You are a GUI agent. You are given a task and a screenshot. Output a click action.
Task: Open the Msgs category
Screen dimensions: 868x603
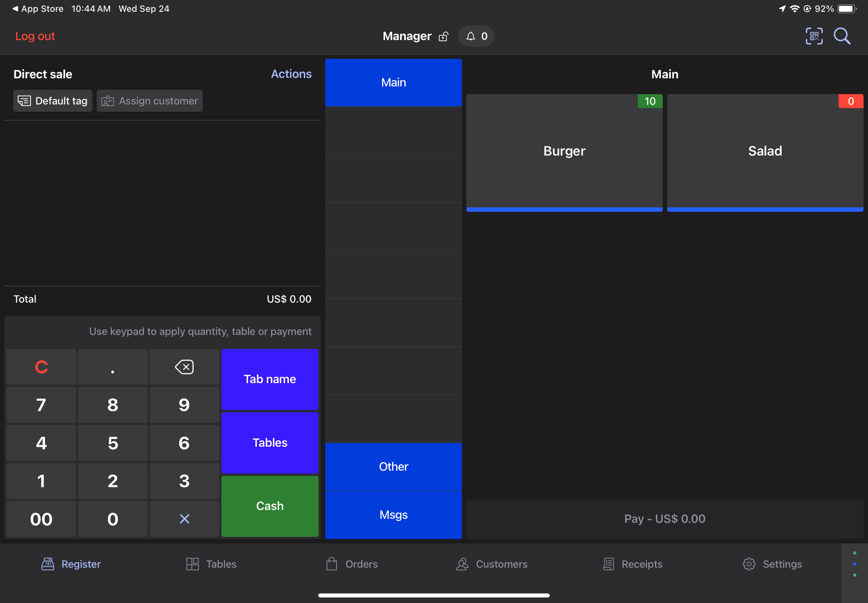point(394,515)
